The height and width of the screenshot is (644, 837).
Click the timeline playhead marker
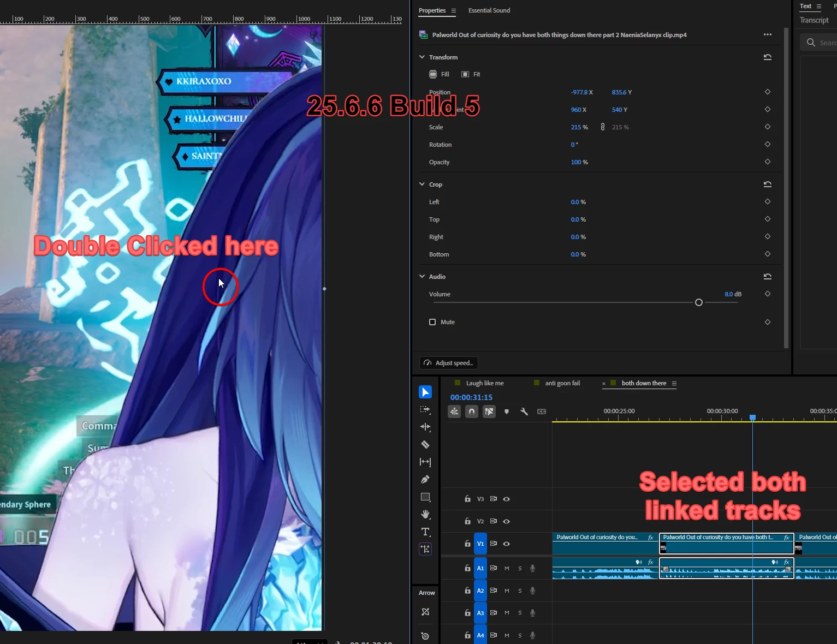[752, 418]
